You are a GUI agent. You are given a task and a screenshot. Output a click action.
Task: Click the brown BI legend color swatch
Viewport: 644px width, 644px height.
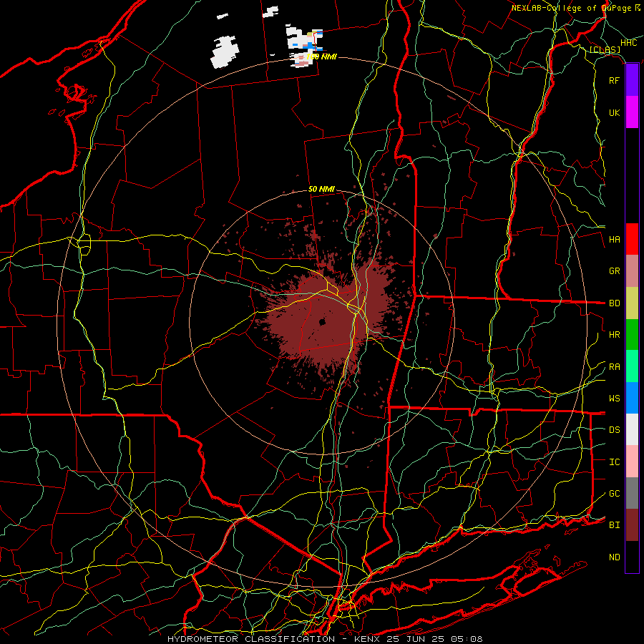[x=632, y=525]
